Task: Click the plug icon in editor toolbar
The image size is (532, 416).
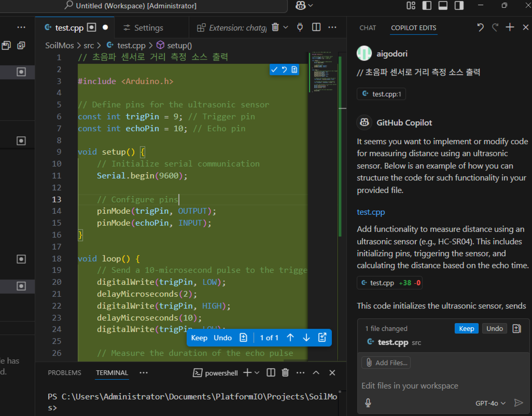Action: (x=300, y=27)
